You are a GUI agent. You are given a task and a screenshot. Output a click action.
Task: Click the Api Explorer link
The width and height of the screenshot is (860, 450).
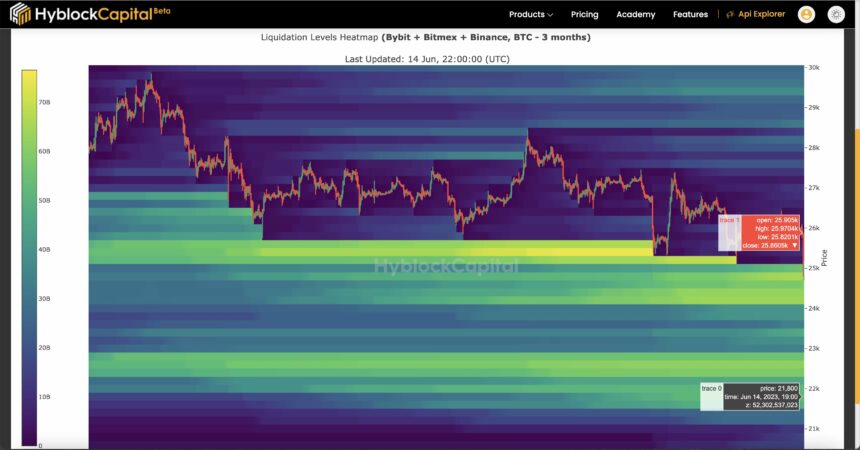click(760, 14)
